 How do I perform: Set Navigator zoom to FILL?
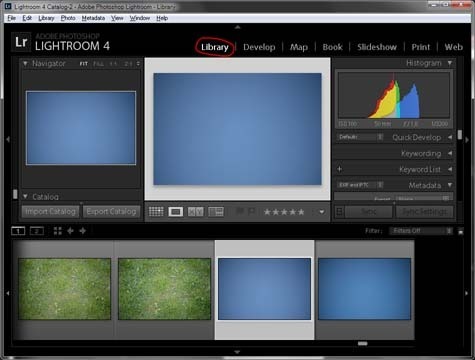[98, 63]
